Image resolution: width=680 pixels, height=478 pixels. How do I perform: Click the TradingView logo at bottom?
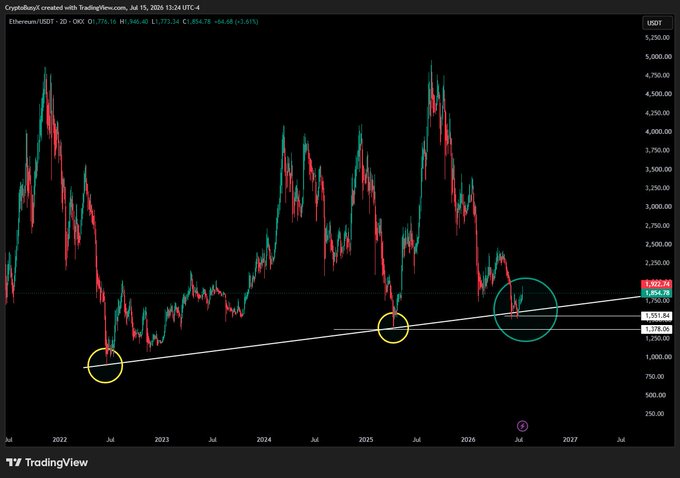tap(47, 462)
